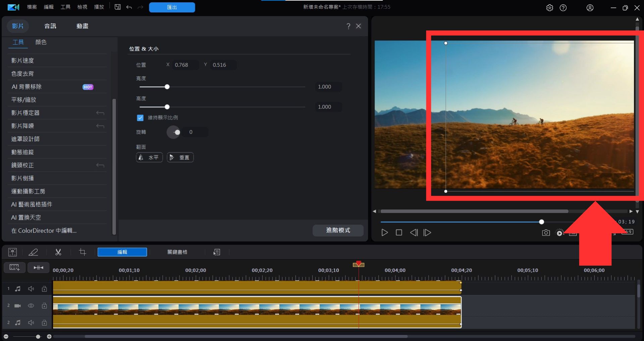
Task: Click the redo arrow icon
Action: tap(141, 7)
